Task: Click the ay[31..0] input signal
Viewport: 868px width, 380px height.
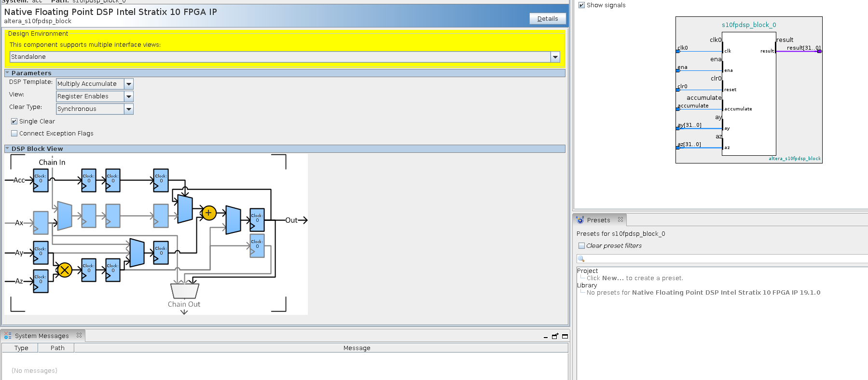Action: click(689, 125)
